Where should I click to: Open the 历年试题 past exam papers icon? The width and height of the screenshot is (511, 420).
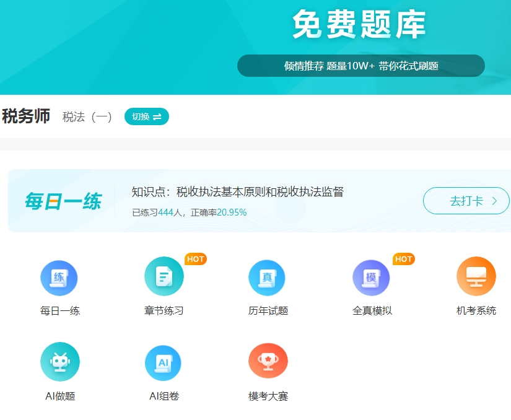pyautogui.click(x=268, y=282)
